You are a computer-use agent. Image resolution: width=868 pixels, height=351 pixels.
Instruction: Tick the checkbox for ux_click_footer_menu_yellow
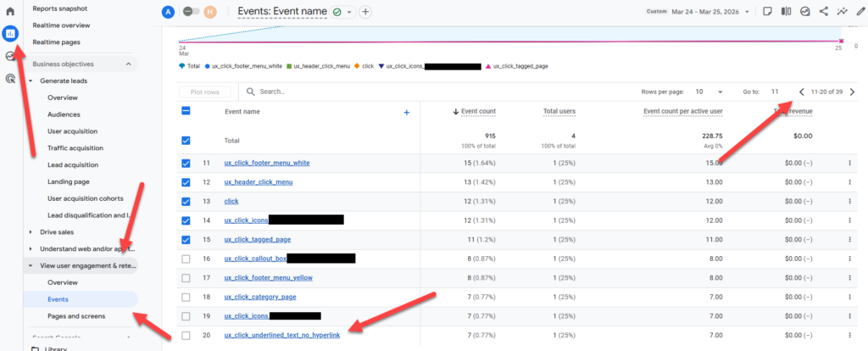(186, 277)
